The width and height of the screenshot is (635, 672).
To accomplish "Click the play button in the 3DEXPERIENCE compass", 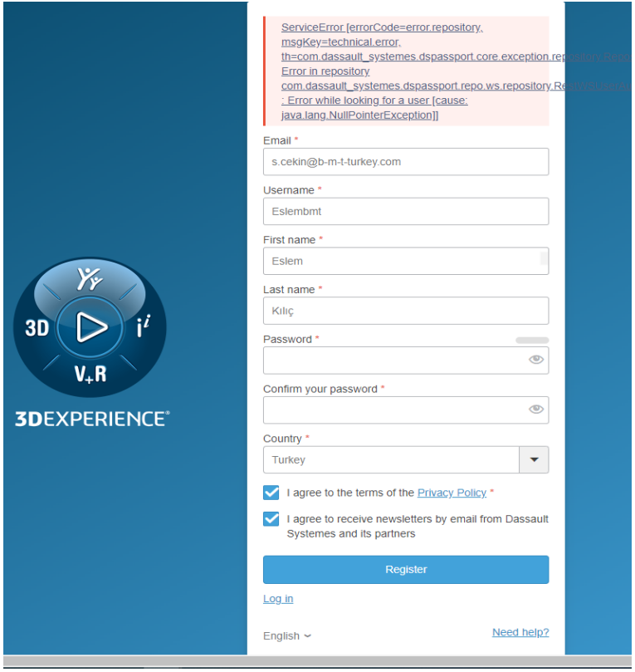I will click(x=91, y=328).
